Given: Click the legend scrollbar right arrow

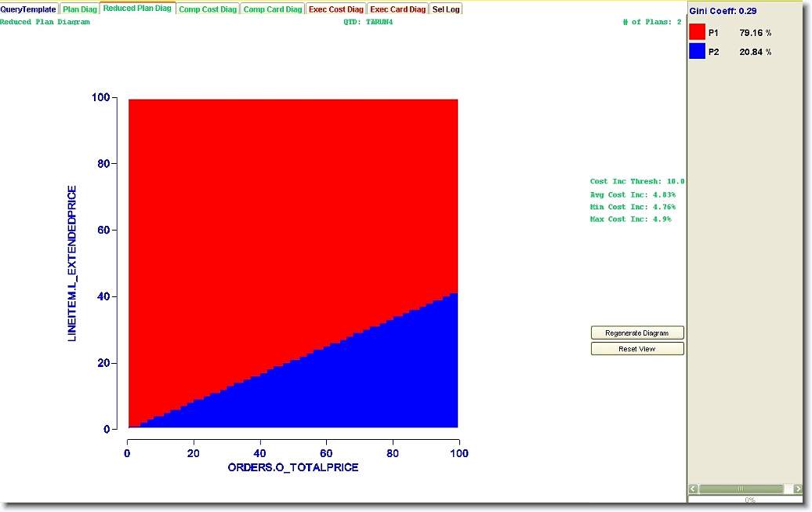Looking at the screenshot, I should [x=798, y=488].
